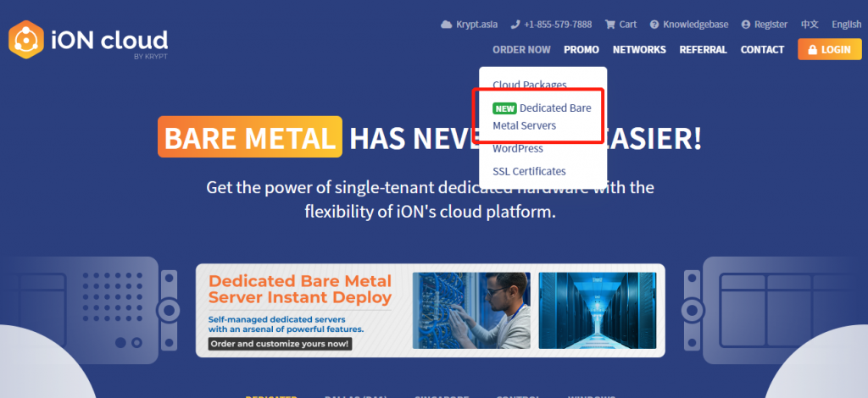The width and height of the screenshot is (868, 398).
Task: Switch language to 中文
Action: click(810, 25)
